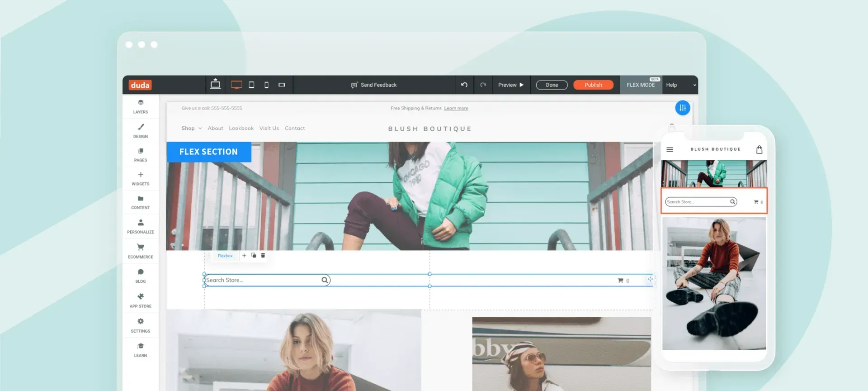The image size is (868, 391).
Task: Delete the selected Flexbox
Action: coord(263,256)
